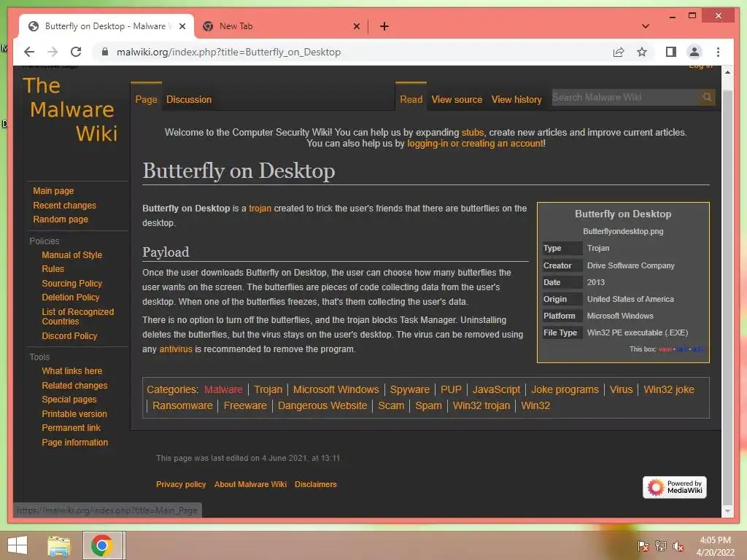Open Sourcing Policy link
This screenshot has width=747, height=560.
72,284
